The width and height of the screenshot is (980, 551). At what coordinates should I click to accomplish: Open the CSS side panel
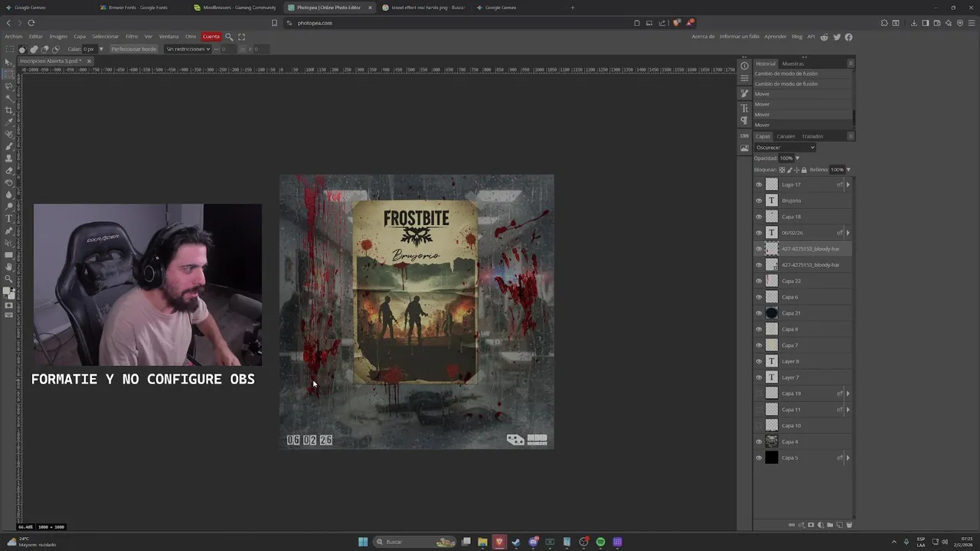(x=744, y=135)
